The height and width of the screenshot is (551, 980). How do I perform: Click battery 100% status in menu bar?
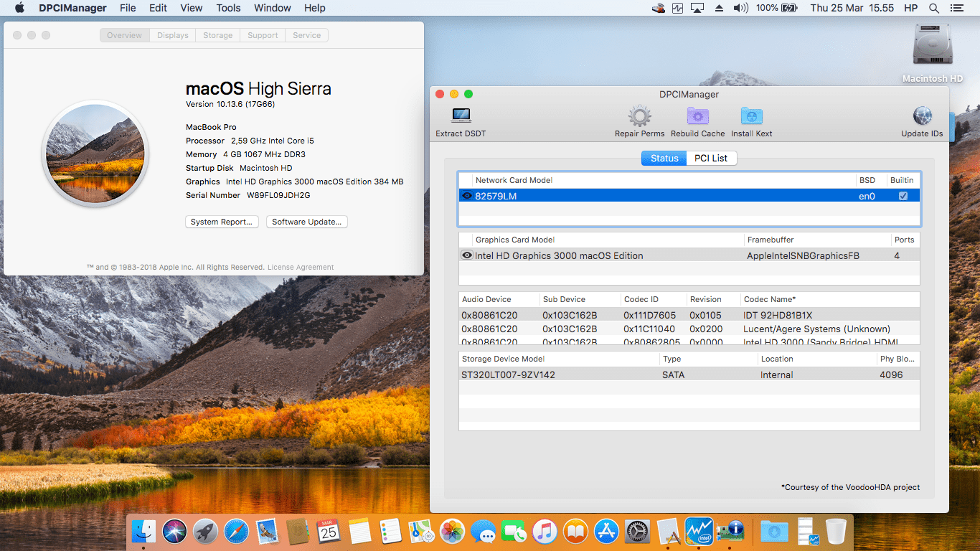776,8
